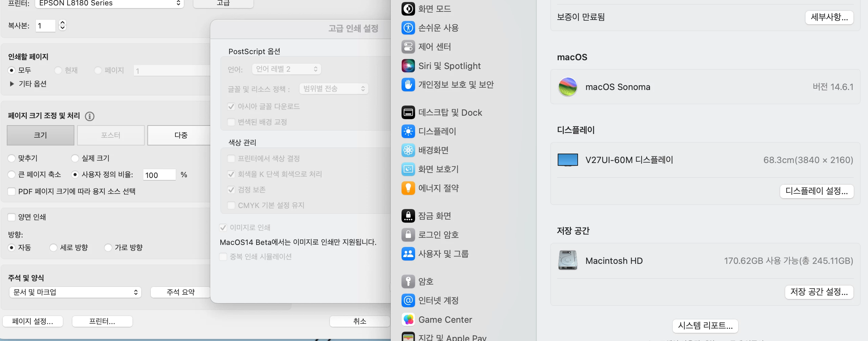
Task: Select 모두 pages radio button
Action: pos(12,70)
